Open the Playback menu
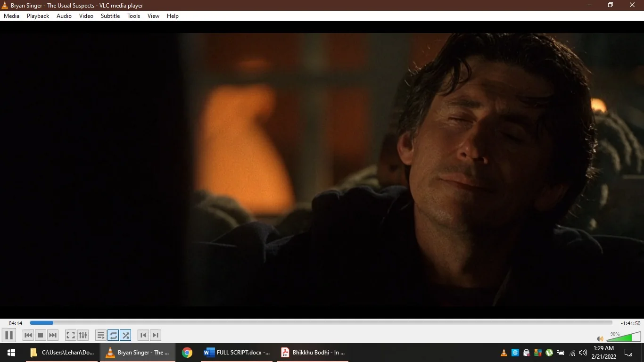Screen dimensions: 644x362 click(x=38, y=16)
